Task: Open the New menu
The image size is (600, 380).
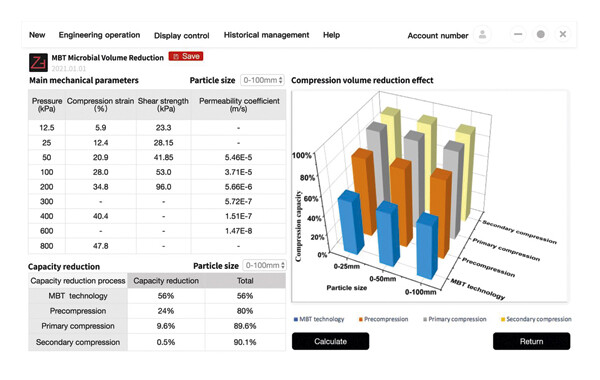Action: (37, 35)
